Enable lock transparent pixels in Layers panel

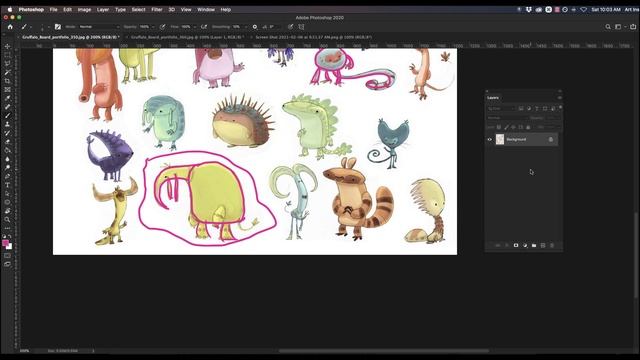[x=499, y=127]
